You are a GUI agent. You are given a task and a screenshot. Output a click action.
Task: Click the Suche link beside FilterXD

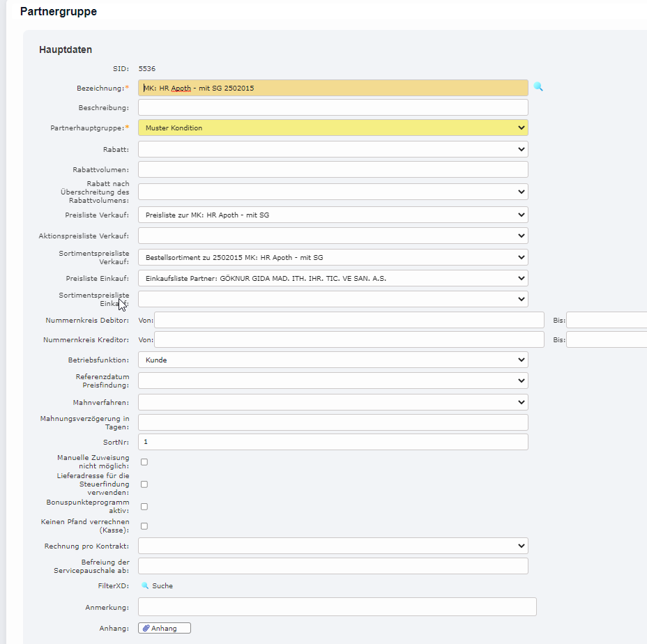pyautogui.click(x=162, y=586)
